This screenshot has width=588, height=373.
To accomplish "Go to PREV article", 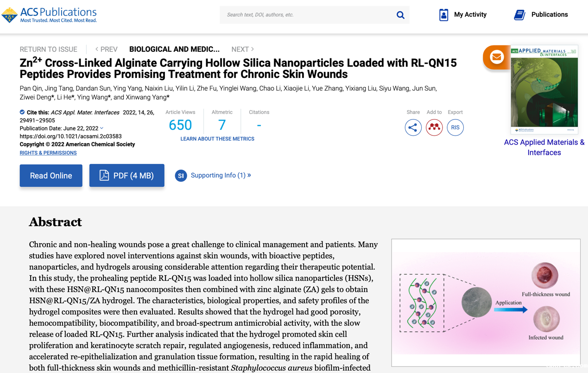I will pos(106,49).
